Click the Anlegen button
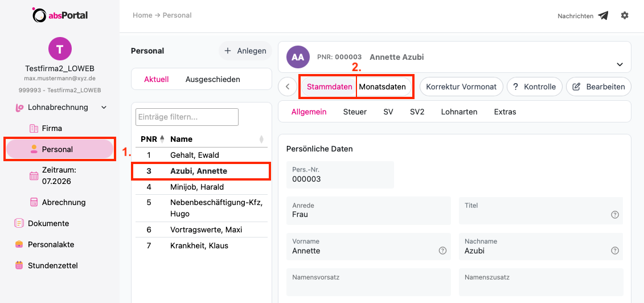Image resolution: width=644 pixels, height=303 pixels. tap(245, 51)
